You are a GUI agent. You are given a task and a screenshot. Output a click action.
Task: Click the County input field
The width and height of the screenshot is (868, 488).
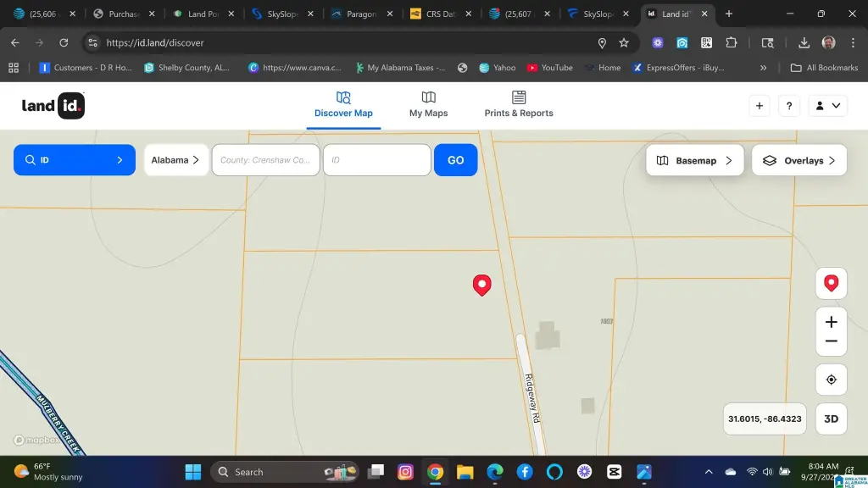tap(265, 160)
